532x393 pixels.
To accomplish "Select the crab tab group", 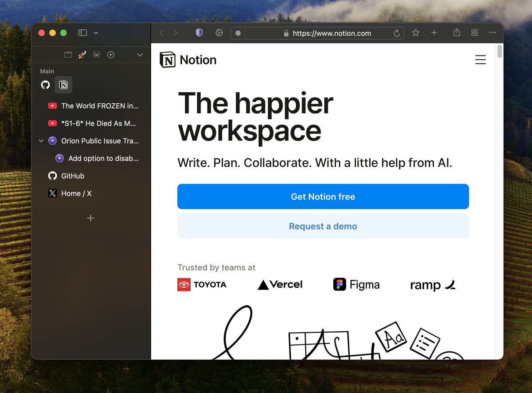I will (x=97, y=55).
